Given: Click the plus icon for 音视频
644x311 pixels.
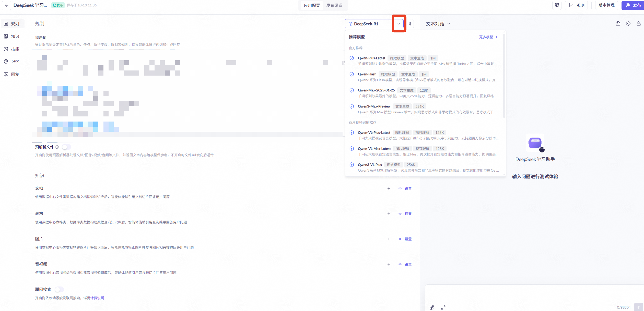Looking at the screenshot, I should 389,264.
